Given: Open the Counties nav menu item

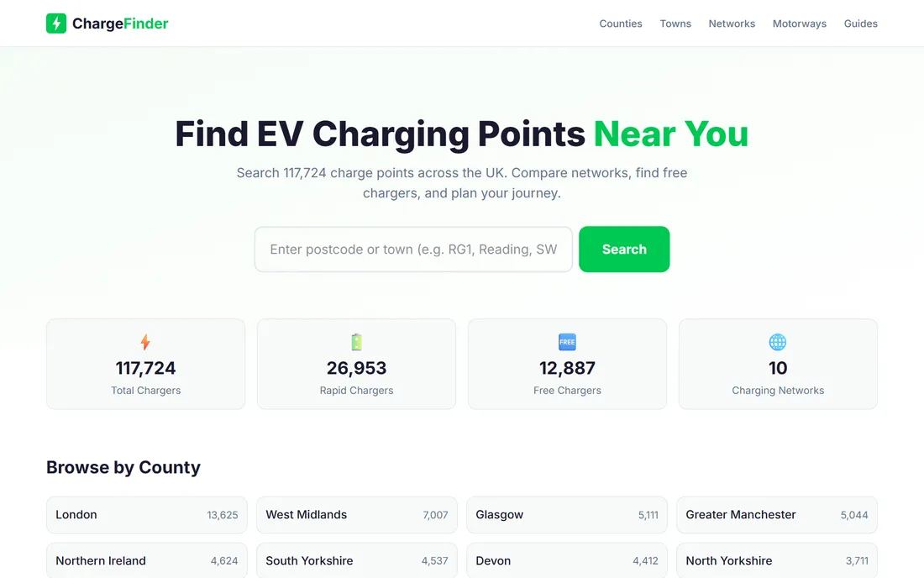Looking at the screenshot, I should coord(621,24).
